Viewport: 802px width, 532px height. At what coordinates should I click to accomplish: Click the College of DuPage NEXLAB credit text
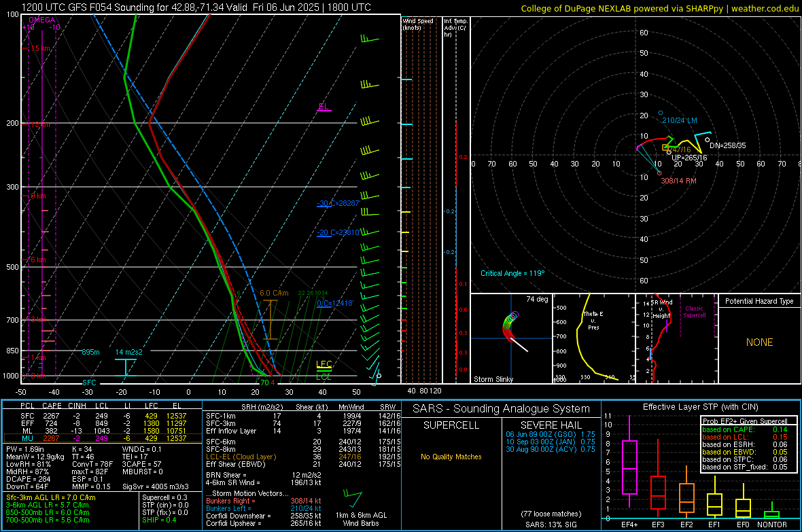point(659,8)
